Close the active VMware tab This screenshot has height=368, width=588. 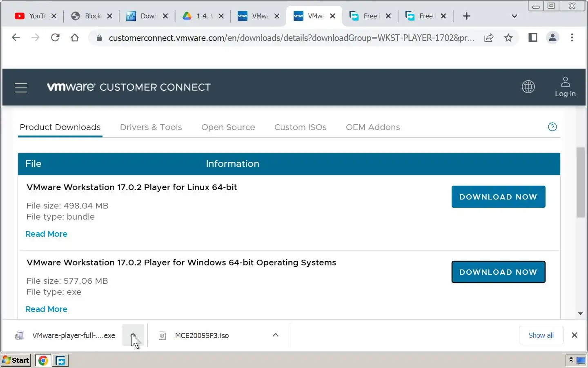[332, 16]
